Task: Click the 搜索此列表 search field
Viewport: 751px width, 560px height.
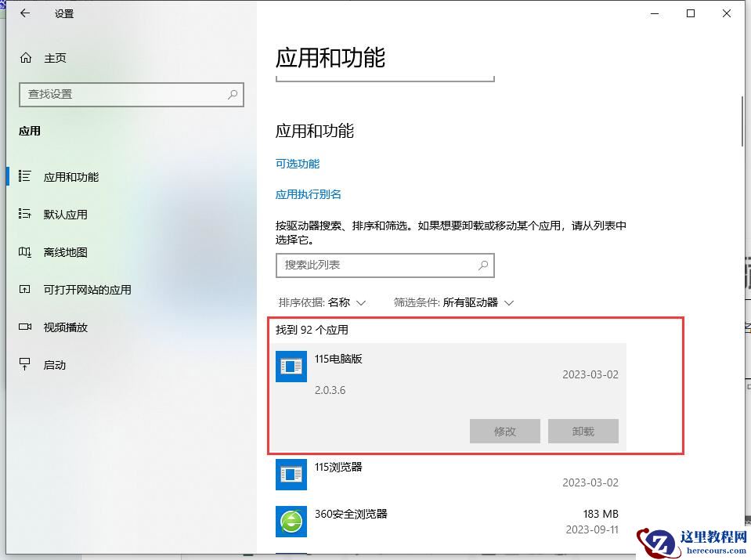Action: point(385,266)
